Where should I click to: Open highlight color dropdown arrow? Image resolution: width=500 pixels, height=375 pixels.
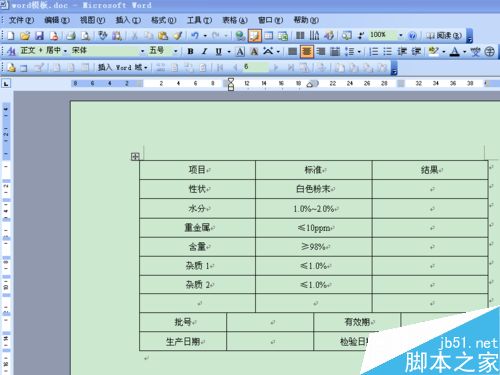coord(444,52)
